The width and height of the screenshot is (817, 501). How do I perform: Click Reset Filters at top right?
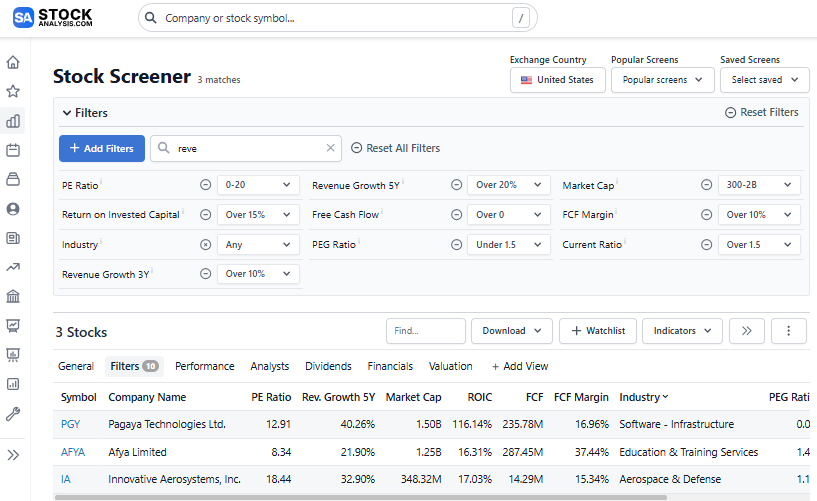tap(762, 112)
